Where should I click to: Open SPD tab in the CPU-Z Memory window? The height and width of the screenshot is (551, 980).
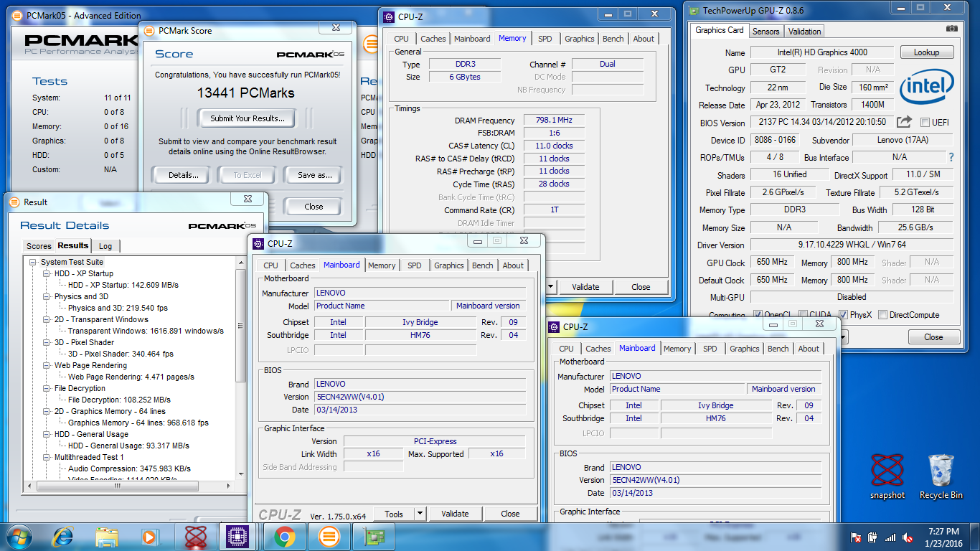[545, 39]
